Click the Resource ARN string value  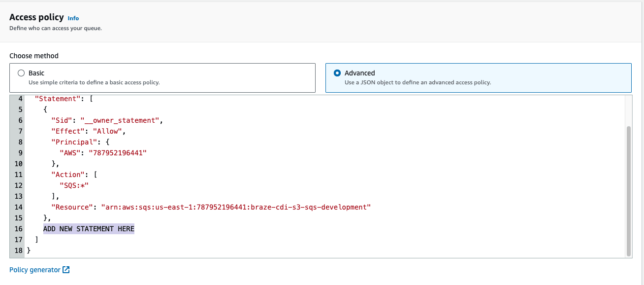click(235, 207)
